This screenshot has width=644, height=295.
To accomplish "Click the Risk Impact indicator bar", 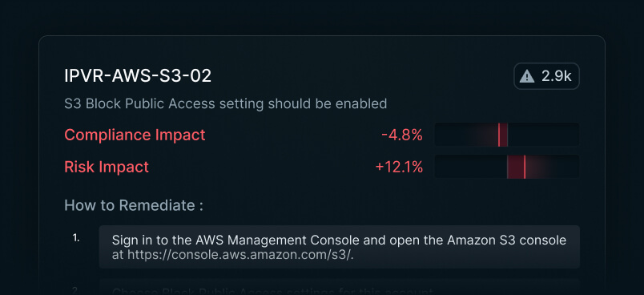I will pyautogui.click(x=507, y=167).
